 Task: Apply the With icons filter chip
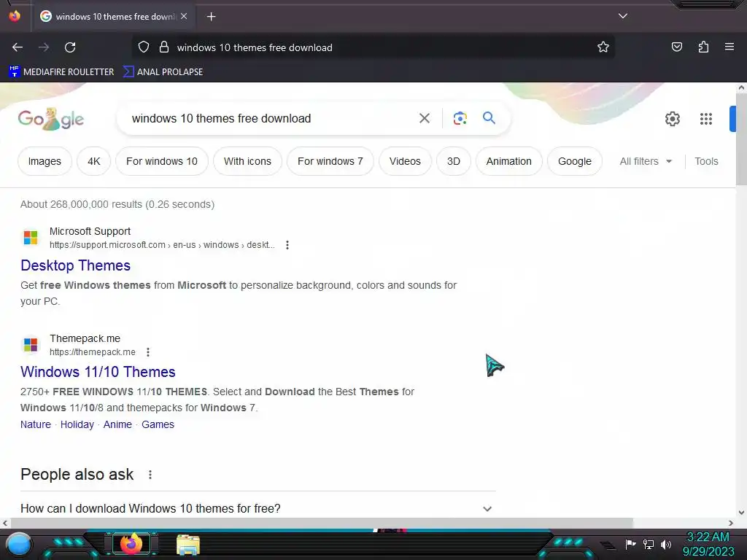248,161
